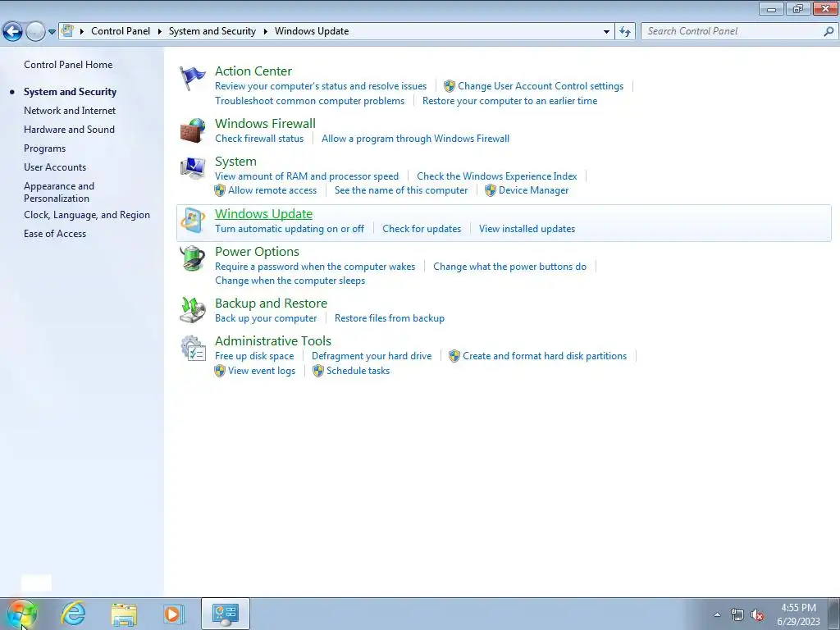This screenshot has width=840, height=630.
Task: Click See the name of this computer
Action: click(x=401, y=190)
